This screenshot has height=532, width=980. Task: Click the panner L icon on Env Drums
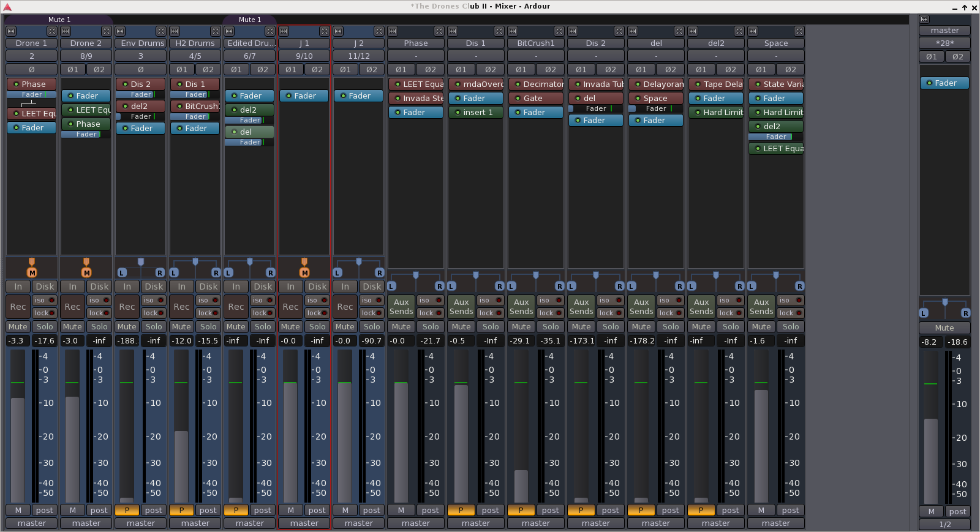pos(121,273)
